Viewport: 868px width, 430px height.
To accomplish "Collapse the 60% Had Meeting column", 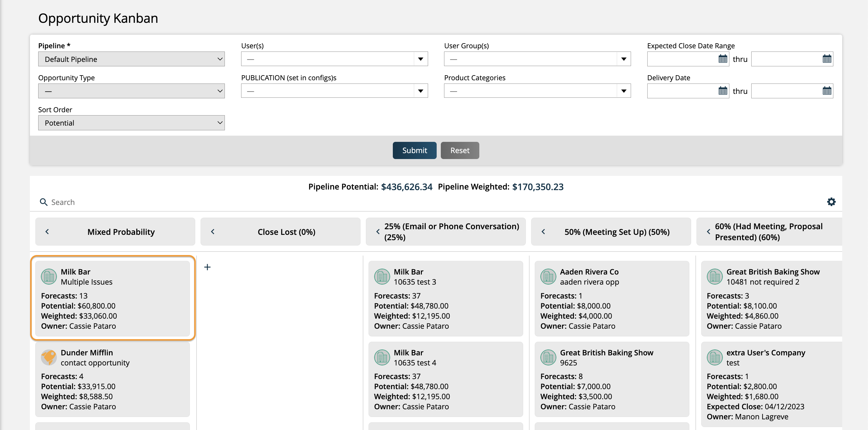I will click(x=708, y=232).
